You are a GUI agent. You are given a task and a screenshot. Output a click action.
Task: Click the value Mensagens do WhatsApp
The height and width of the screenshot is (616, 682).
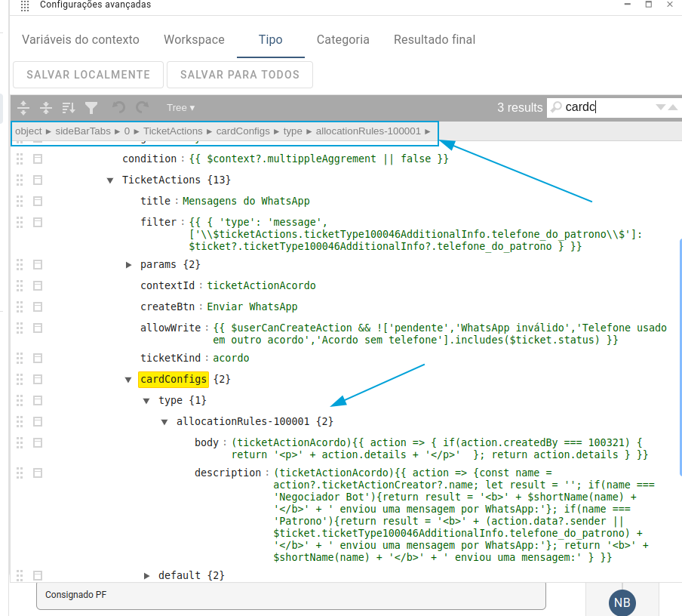[246, 201]
